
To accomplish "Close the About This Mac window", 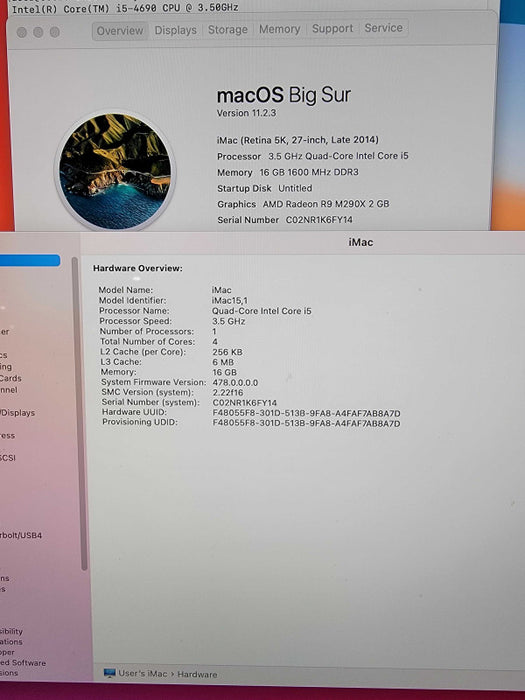I will point(21,32).
